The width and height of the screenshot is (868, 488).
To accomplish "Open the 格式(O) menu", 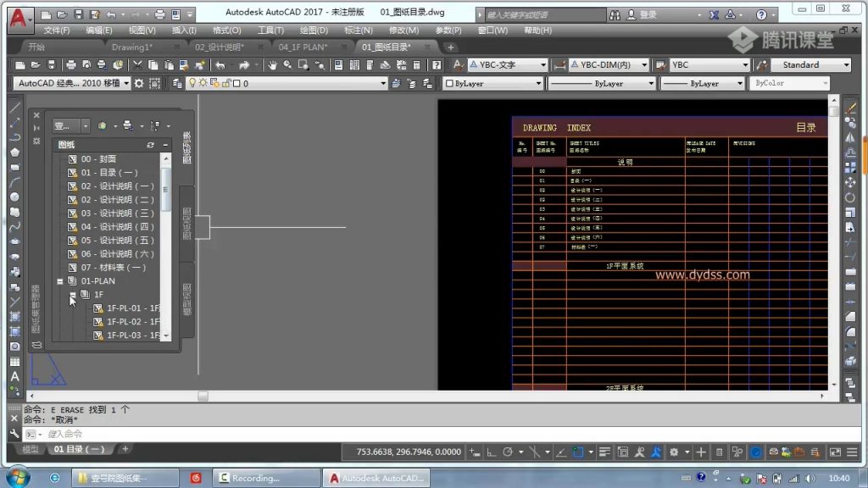I will tap(226, 30).
